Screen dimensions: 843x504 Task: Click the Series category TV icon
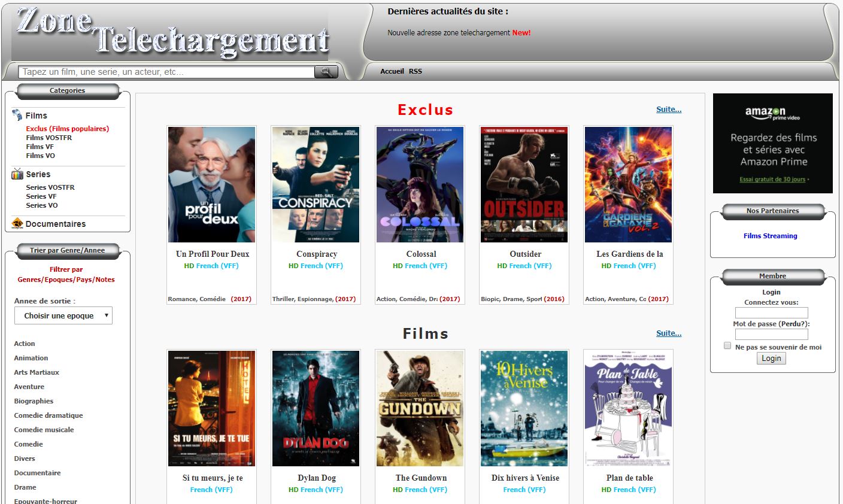coord(17,174)
